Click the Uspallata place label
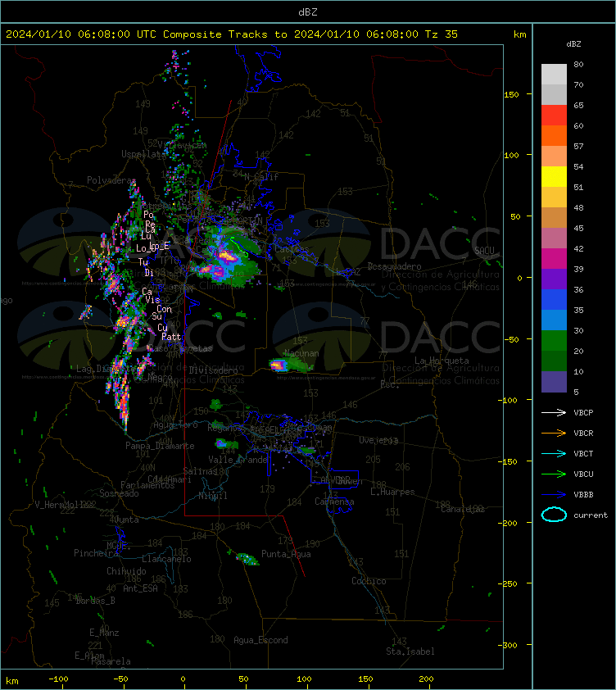This screenshot has width=616, height=690. pyautogui.click(x=143, y=154)
